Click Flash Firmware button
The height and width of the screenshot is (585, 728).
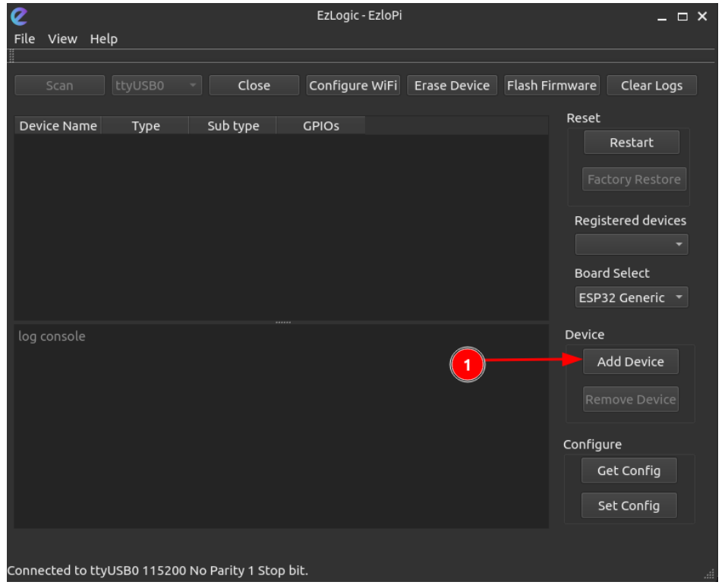552,86
